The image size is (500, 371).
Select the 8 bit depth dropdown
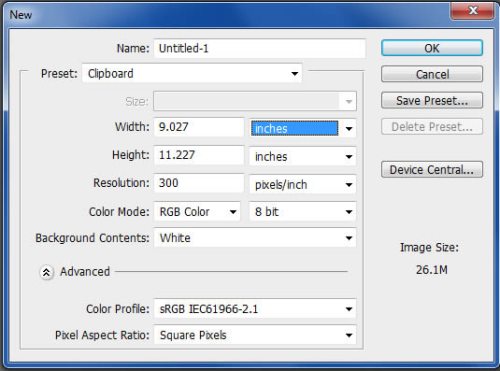coord(303,212)
